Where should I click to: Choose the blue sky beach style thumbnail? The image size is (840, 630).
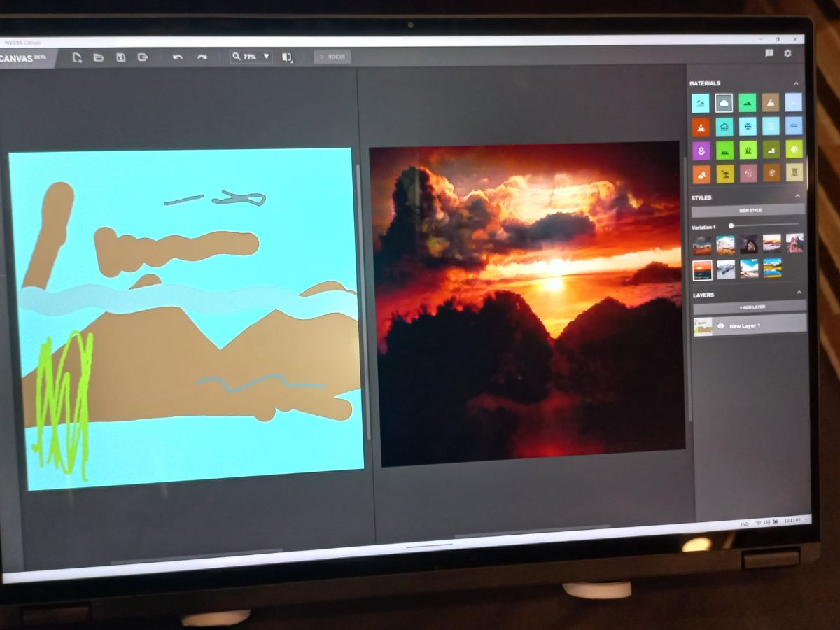[749, 268]
